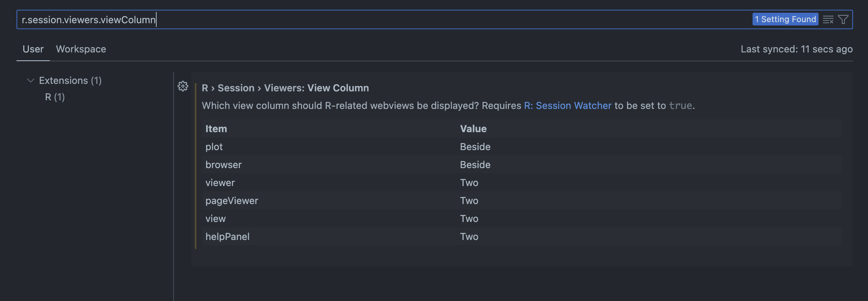868x301 pixels.
Task: Select the helpPanel item row
Action: click(522, 237)
